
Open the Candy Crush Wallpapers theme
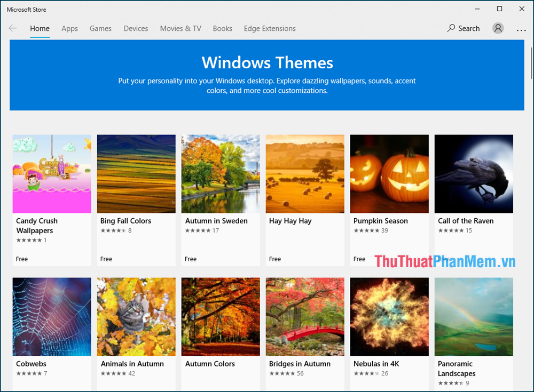(x=52, y=174)
